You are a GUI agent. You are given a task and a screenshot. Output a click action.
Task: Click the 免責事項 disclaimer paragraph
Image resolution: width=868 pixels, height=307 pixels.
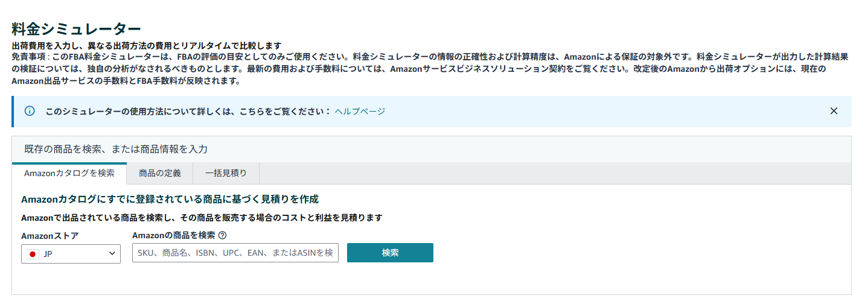click(x=423, y=69)
